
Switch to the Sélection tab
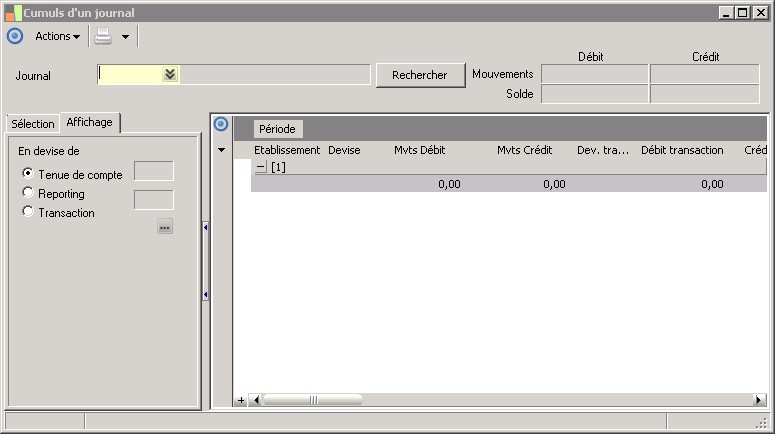pyautogui.click(x=33, y=124)
